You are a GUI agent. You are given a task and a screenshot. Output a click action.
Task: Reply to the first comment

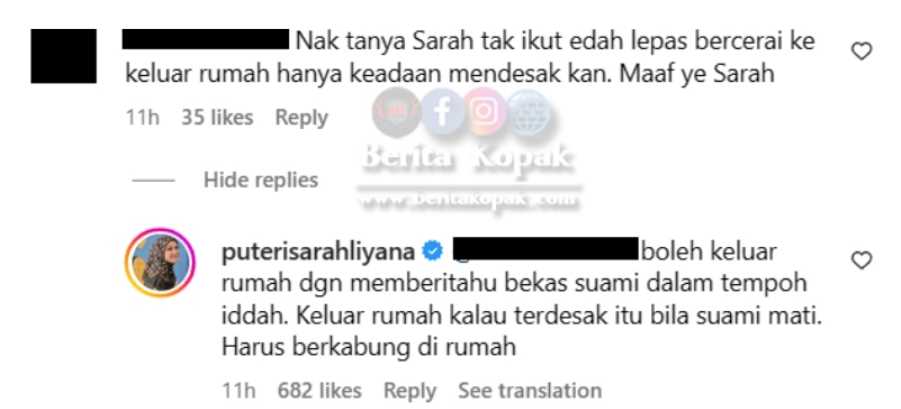pos(301,118)
